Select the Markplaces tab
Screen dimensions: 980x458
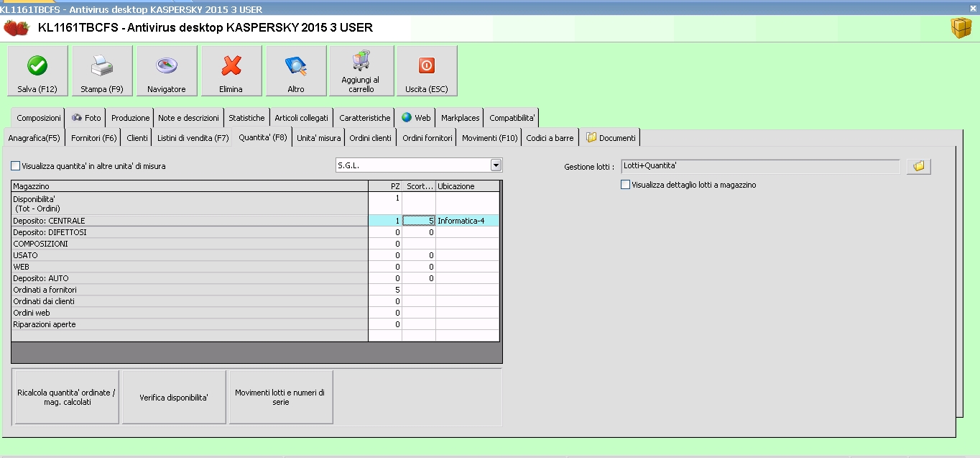[x=461, y=118]
